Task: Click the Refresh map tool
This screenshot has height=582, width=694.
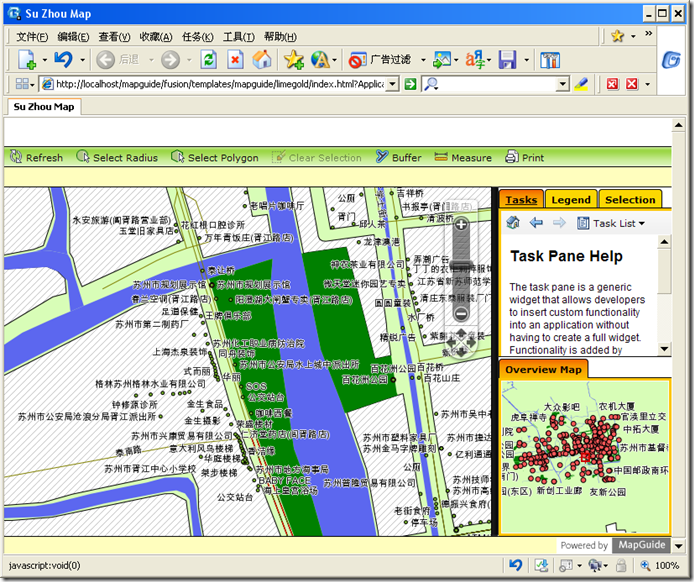Action: coord(36,157)
